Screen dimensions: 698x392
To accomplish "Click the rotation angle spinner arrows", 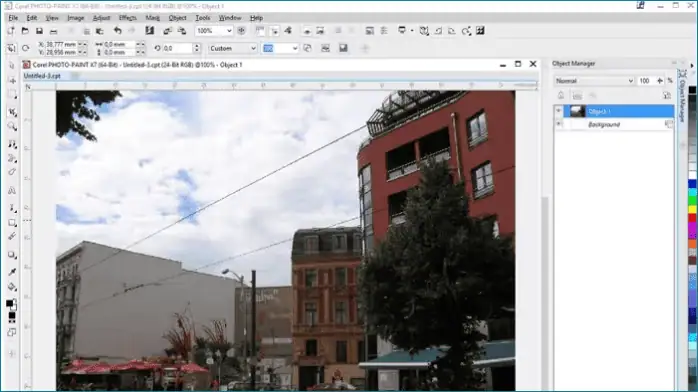I will tap(197, 48).
